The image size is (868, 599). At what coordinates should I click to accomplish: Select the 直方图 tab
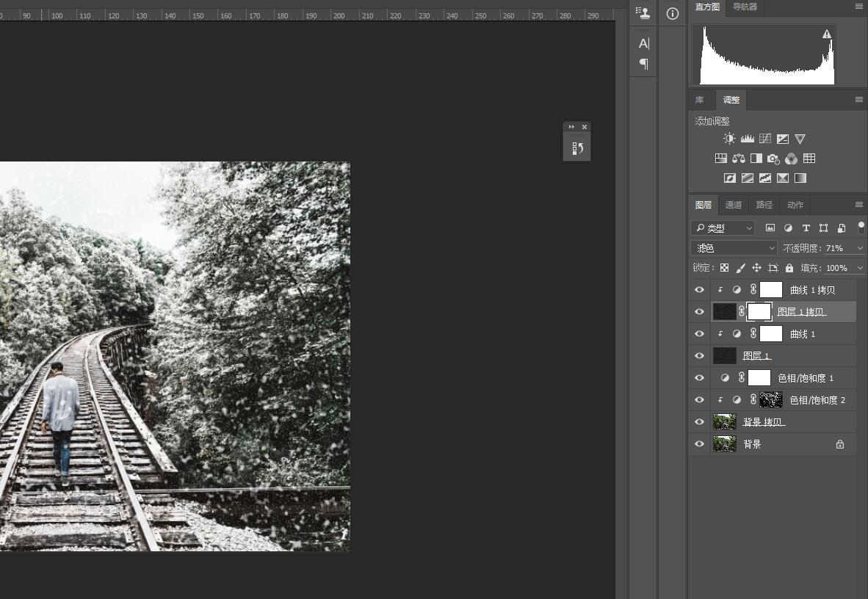[707, 7]
